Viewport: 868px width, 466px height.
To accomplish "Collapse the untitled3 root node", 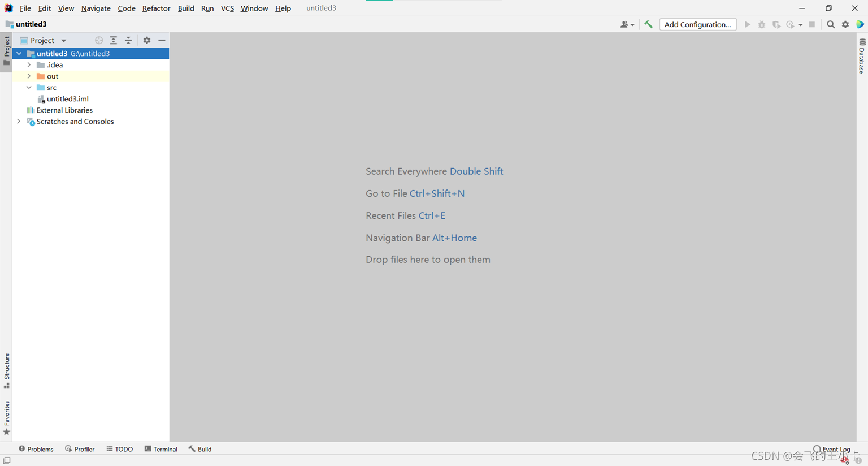I will click(x=19, y=54).
